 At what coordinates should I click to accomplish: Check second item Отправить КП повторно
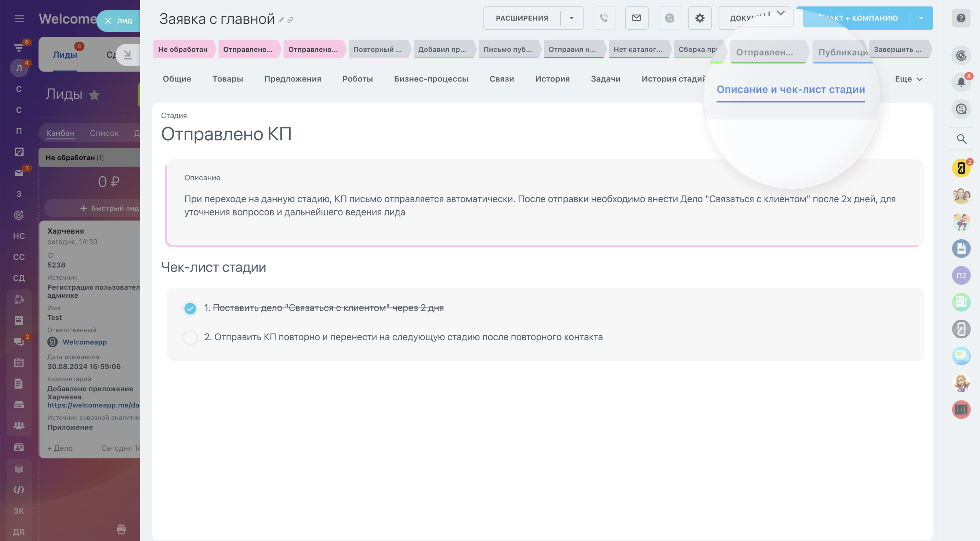point(190,337)
